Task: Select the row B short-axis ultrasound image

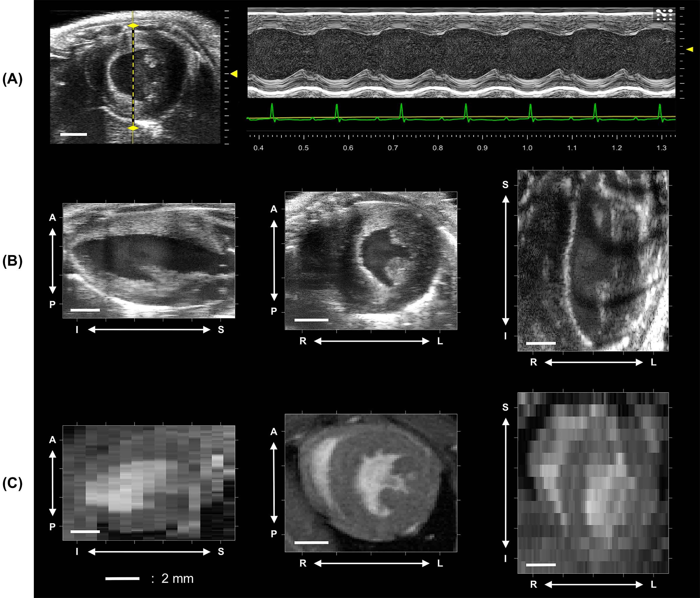Action: [x=371, y=260]
